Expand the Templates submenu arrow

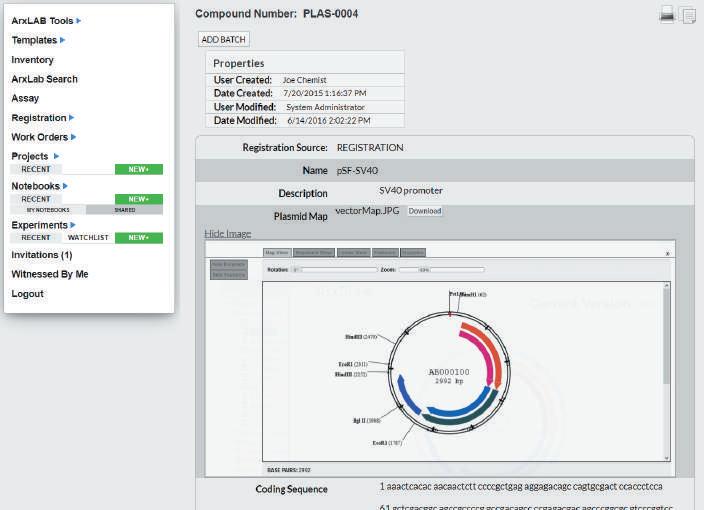pyautogui.click(x=62, y=40)
